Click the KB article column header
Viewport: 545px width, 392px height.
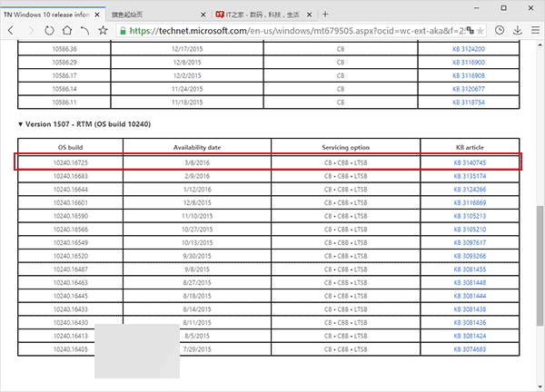(470, 147)
